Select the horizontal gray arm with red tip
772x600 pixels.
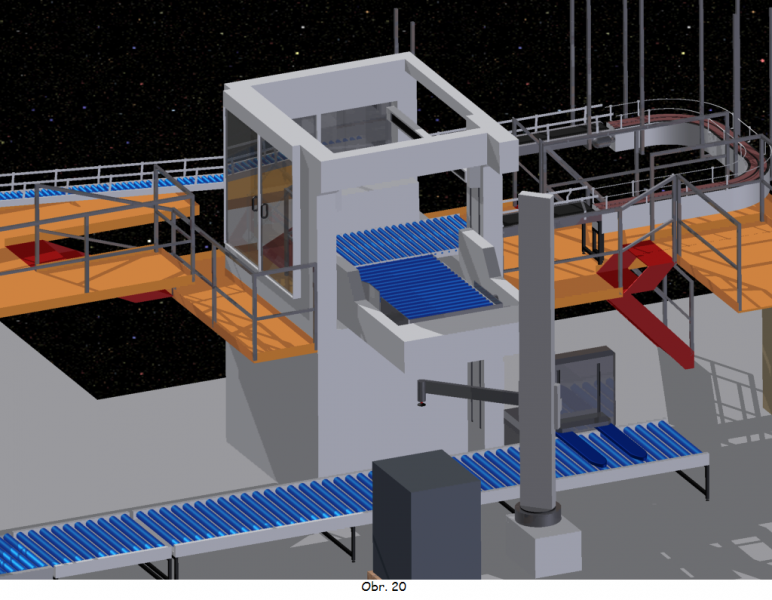click(x=468, y=391)
